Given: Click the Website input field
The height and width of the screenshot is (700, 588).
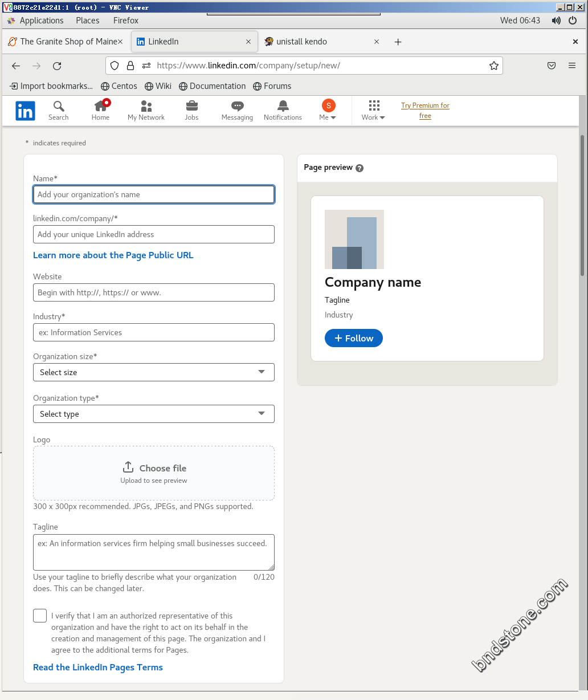Looking at the screenshot, I should [x=154, y=292].
